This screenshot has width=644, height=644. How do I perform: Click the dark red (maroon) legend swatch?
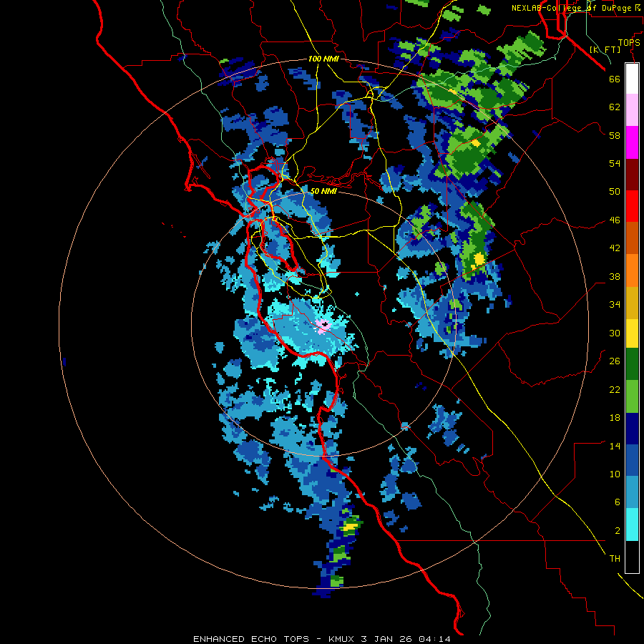pyautogui.click(x=632, y=175)
